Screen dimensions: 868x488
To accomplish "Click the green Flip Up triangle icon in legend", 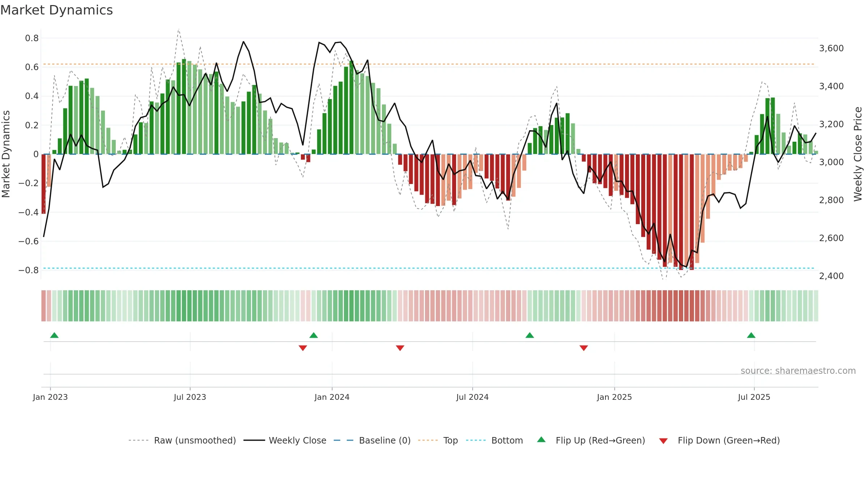I will (x=541, y=440).
